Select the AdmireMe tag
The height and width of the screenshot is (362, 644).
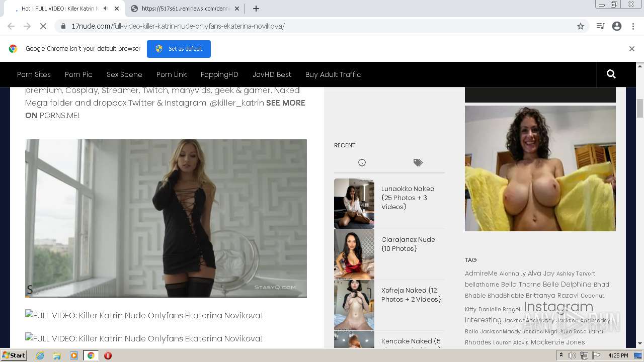pos(481,274)
